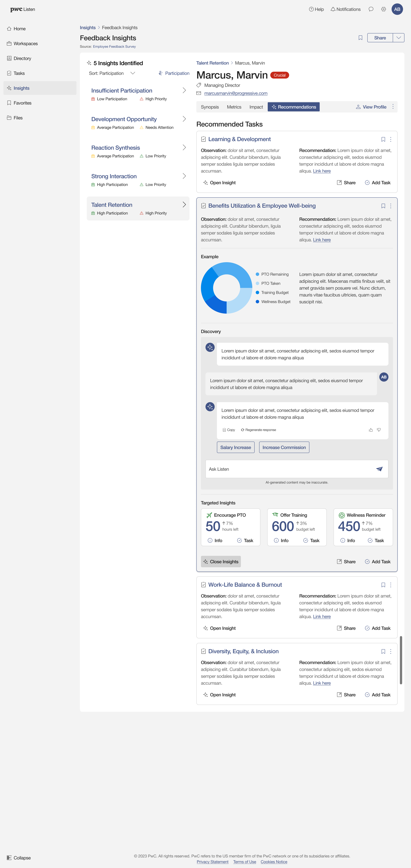
Task: Bookmark Diversity, Equity, & Inclusion task
Action: coord(383,652)
